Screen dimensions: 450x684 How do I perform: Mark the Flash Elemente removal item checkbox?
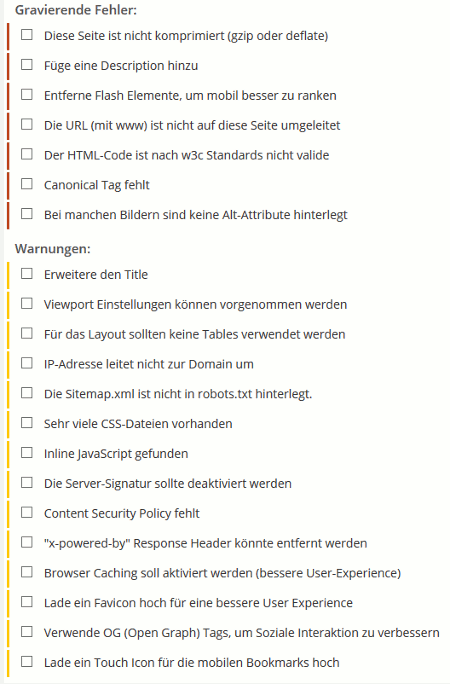pos(27,94)
